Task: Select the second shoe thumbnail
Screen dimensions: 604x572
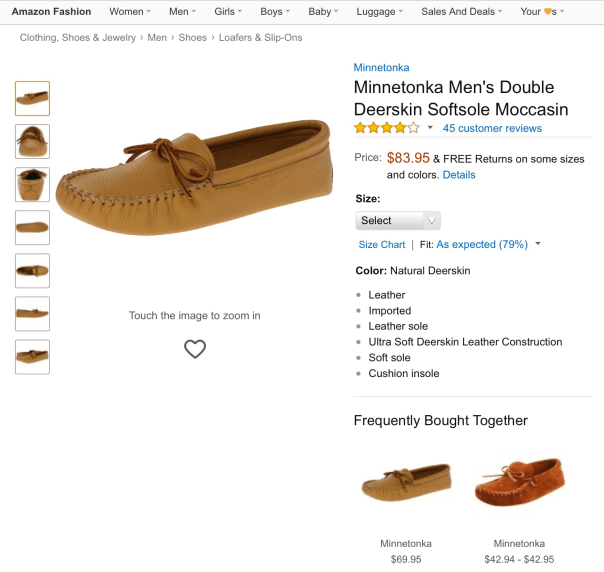Action: 32,141
